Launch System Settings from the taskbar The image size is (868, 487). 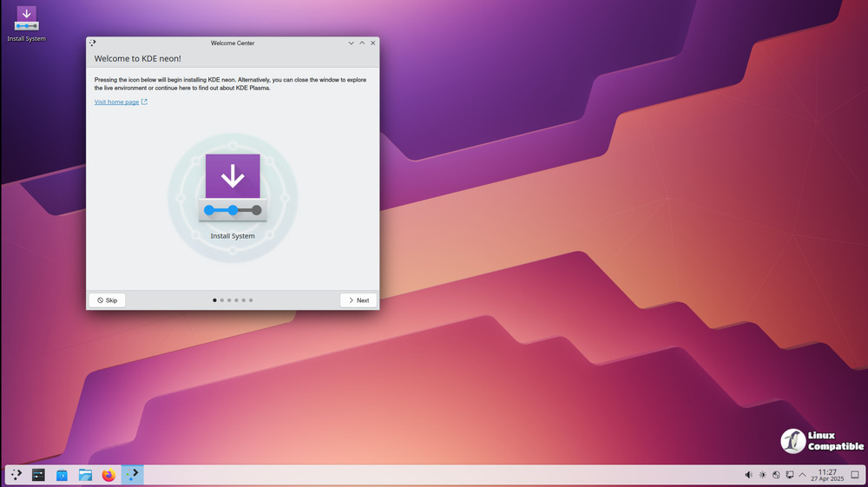[x=39, y=475]
